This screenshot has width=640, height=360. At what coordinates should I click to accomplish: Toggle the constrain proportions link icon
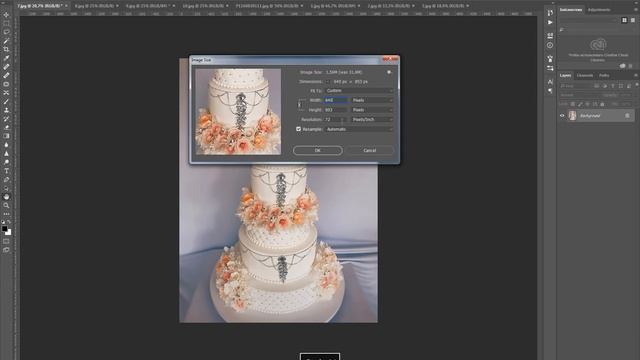tap(300, 105)
